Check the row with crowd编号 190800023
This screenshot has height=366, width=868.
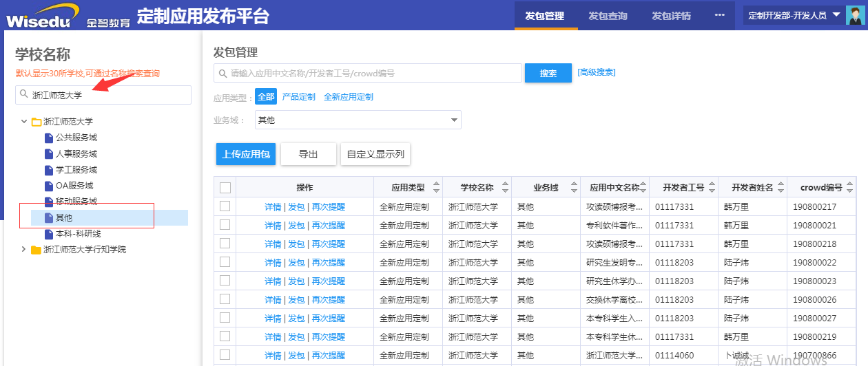(x=225, y=281)
